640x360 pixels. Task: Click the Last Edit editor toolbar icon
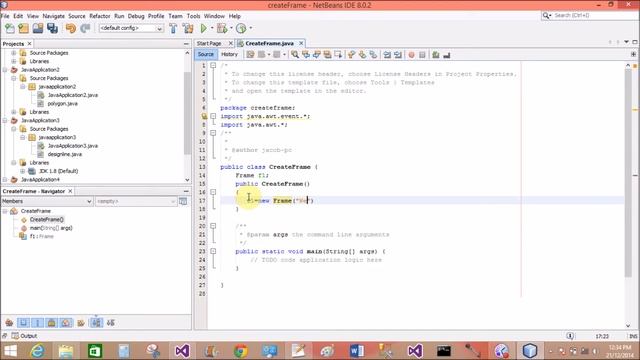(250, 55)
